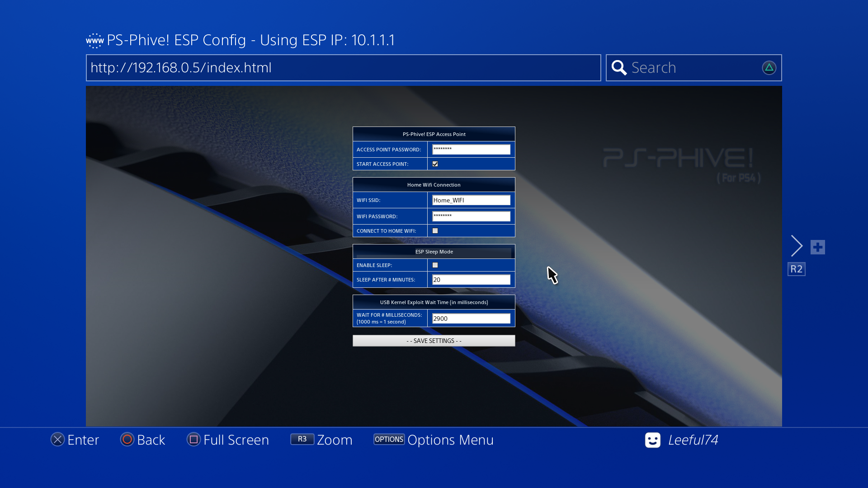Image resolution: width=868 pixels, height=488 pixels.
Task: Click the ACCESS POINT PASSWORD label
Action: pos(389,150)
